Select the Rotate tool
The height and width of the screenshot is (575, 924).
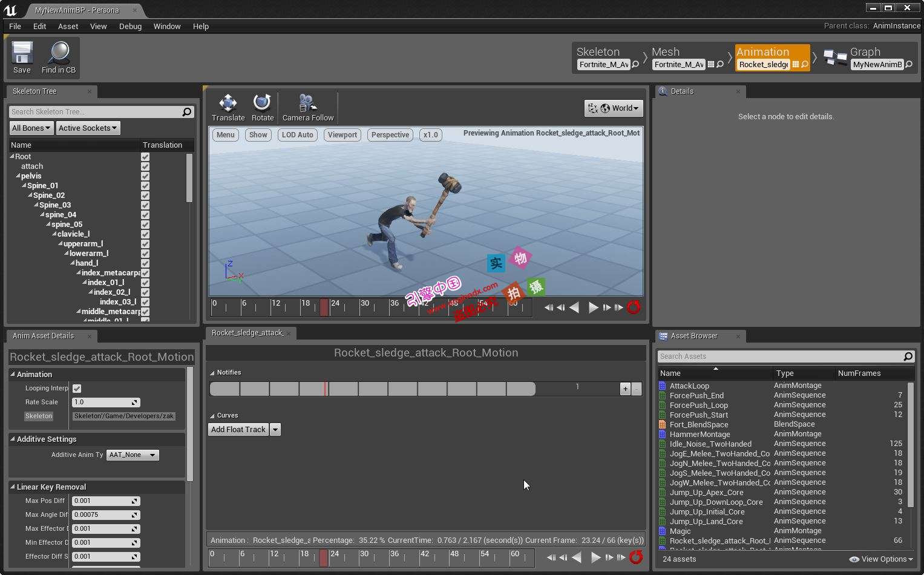pos(262,108)
